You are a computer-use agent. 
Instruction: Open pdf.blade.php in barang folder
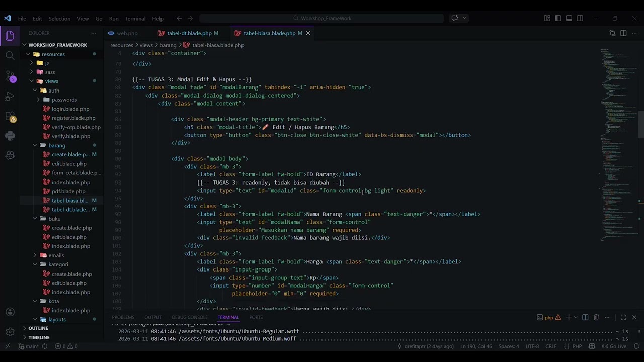(68, 191)
